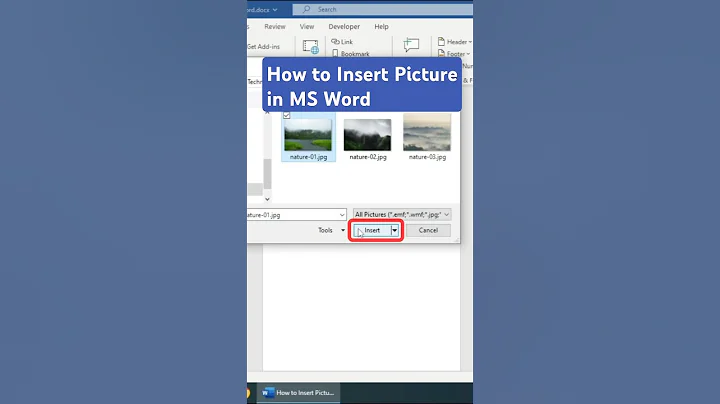Click the navigation pane scrollbar thumb

coord(267,174)
